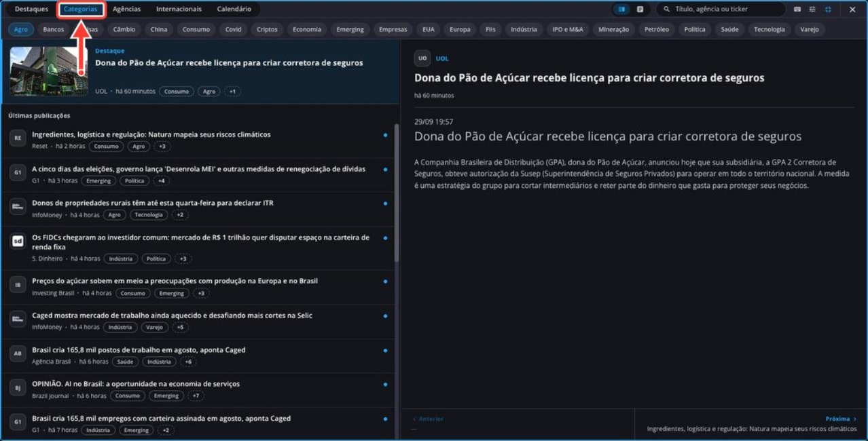Click AB avatar of Agência Brasil article
868x441 pixels.
click(18, 353)
